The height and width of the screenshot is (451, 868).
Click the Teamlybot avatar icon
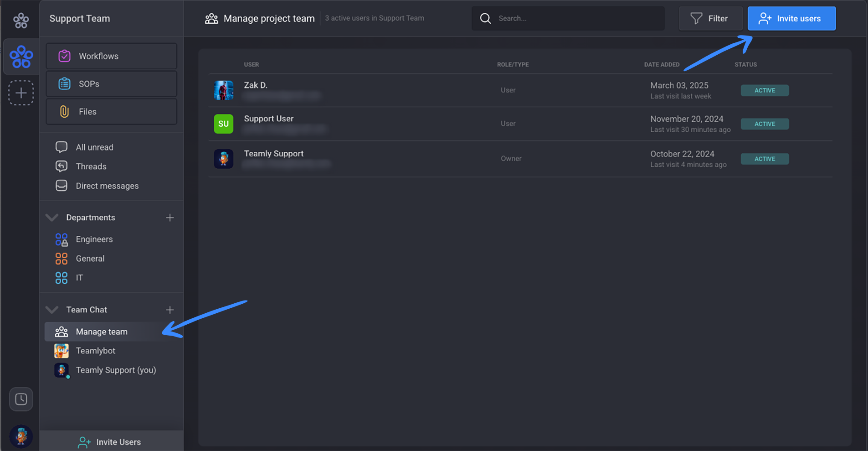tap(62, 351)
